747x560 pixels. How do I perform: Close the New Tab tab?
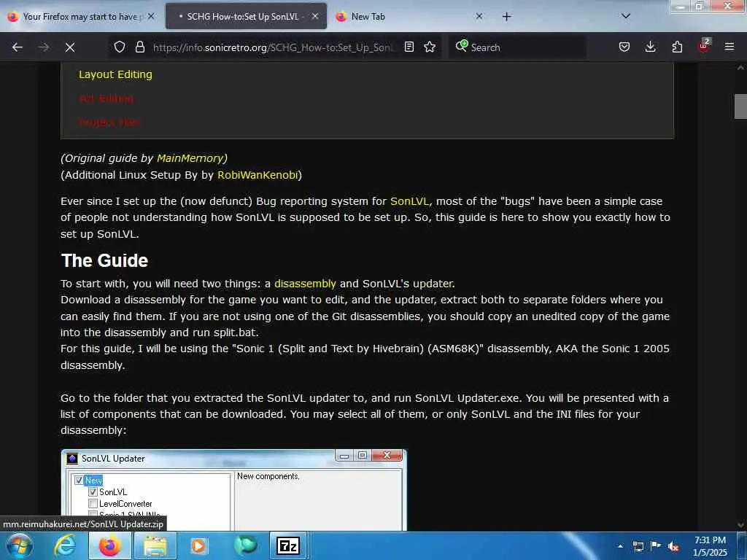pyautogui.click(x=479, y=16)
